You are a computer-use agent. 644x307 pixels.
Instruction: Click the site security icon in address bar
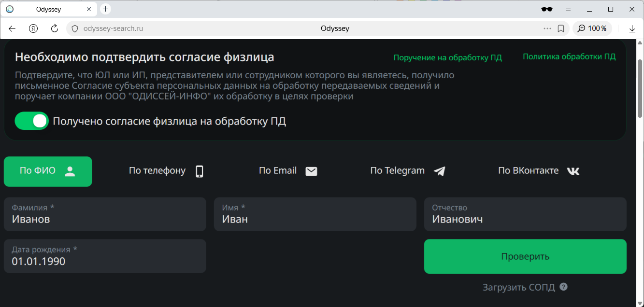[74, 28]
